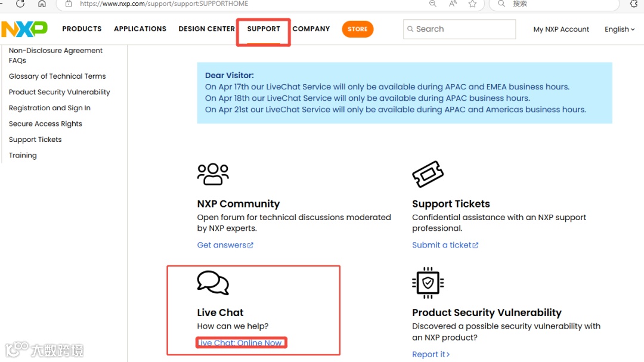Click the Get answers link

(x=225, y=245)
